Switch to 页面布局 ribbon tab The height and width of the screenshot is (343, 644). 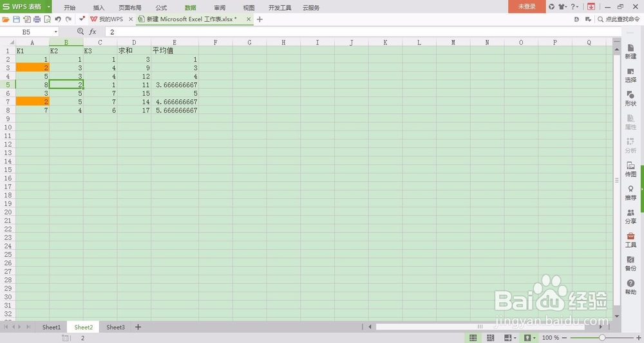(x=130, y=8)
